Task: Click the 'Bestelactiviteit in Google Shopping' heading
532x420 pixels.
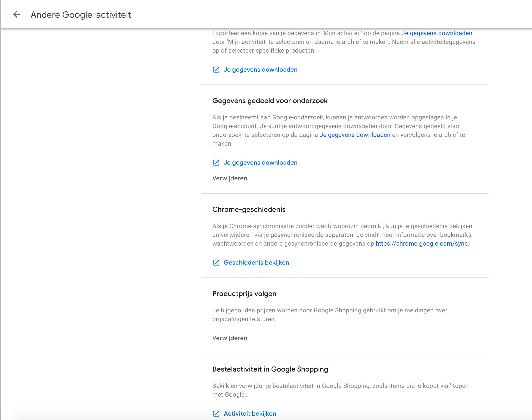Action: [x=270, y=369]
